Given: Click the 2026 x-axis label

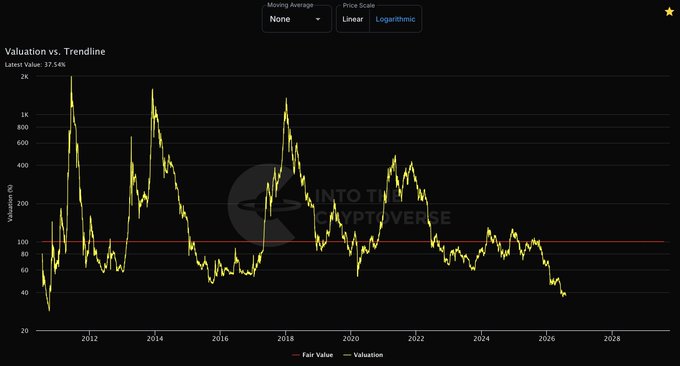Looking at the screenshot, I should click(547, 338).
